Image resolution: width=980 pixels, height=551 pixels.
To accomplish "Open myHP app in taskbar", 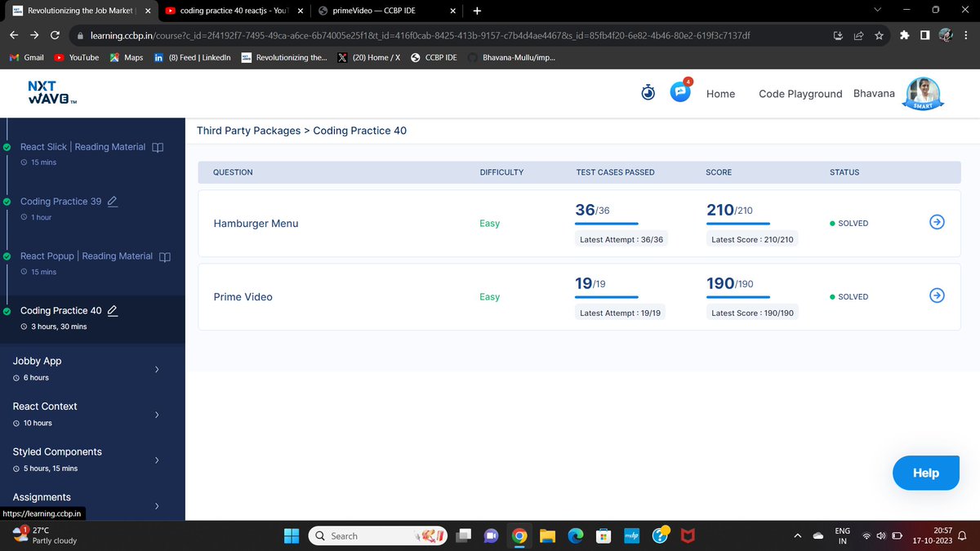I will pos(631,536).
